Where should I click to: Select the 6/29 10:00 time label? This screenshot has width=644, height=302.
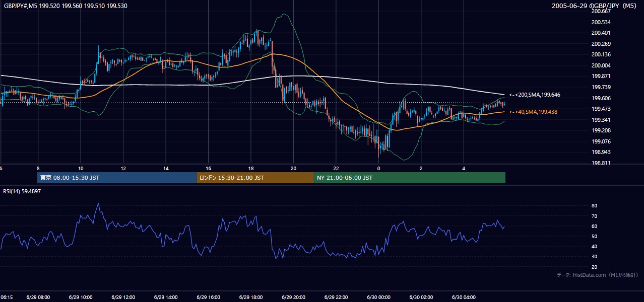tap(81, 297)
